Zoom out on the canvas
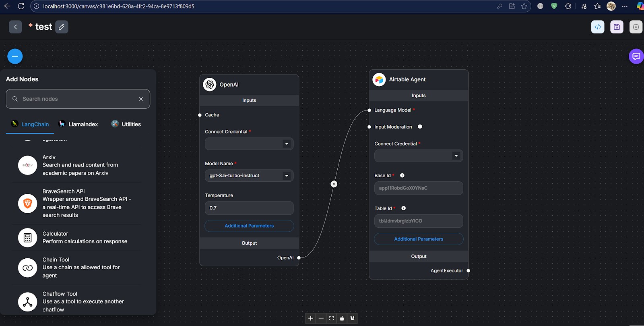This screenshot has width=644, height=326. (321, 318)
